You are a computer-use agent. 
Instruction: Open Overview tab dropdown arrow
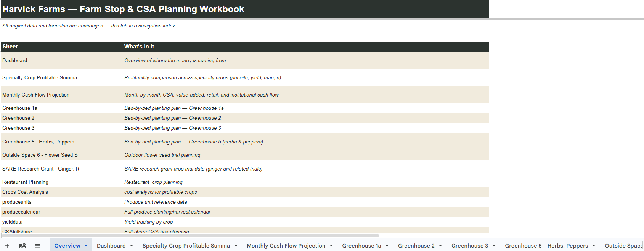click(86, 246)
